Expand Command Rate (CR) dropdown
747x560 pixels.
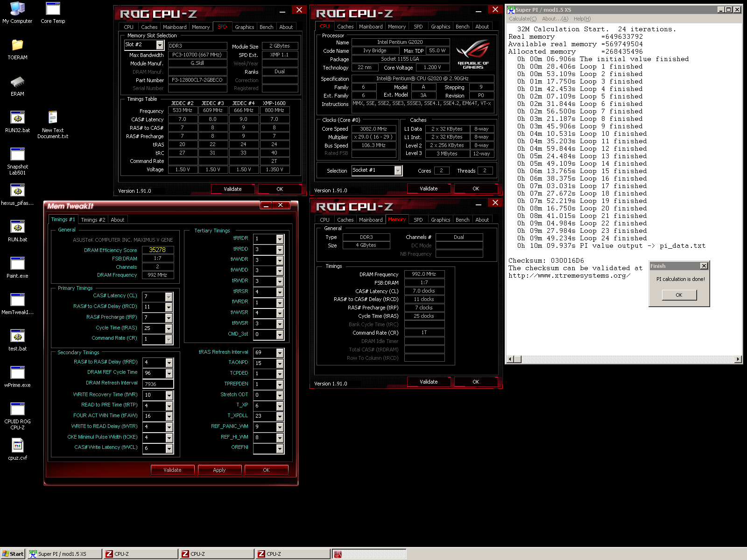click(169, 339)
